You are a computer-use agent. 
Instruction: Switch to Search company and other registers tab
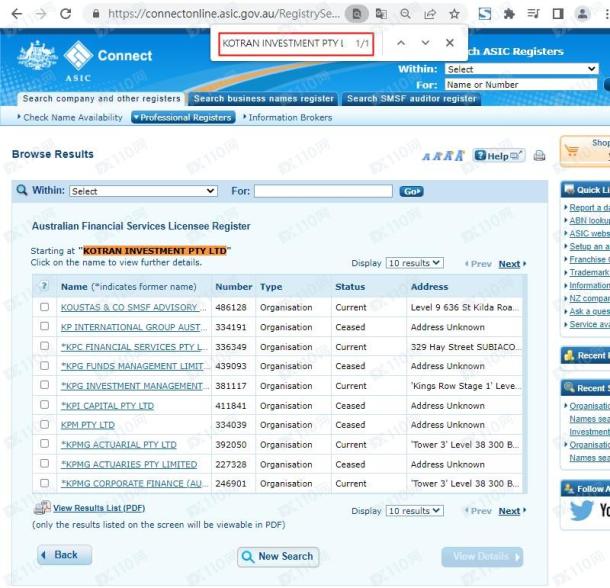(x=101, y=98)
